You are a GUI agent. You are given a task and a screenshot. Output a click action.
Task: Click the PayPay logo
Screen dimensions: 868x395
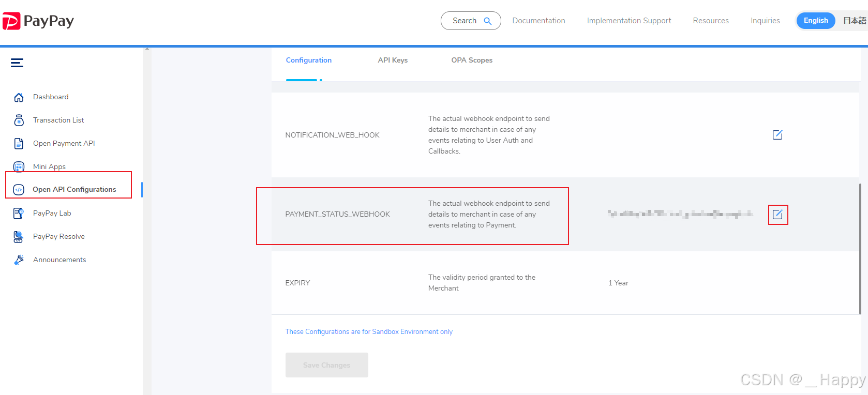38,21
